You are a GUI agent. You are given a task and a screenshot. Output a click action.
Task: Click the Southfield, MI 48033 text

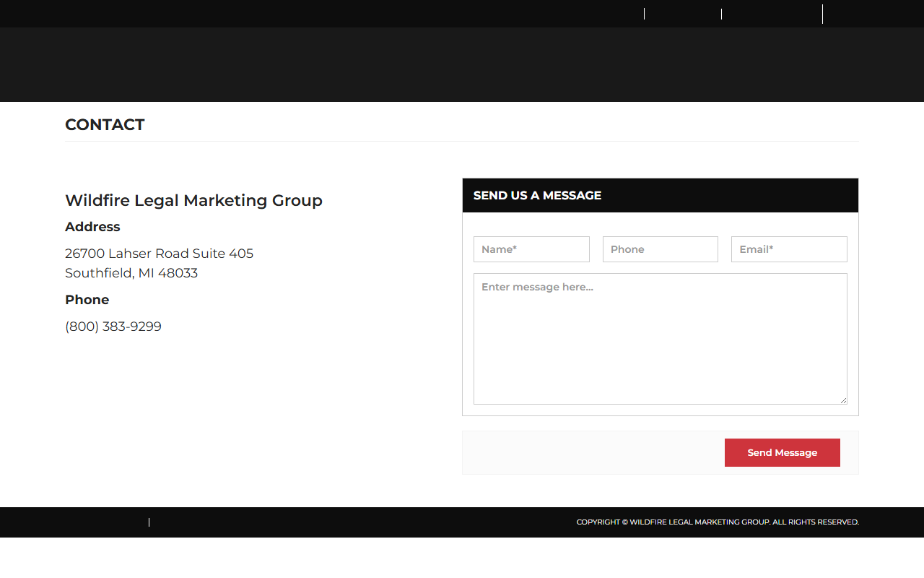[131, 273]
